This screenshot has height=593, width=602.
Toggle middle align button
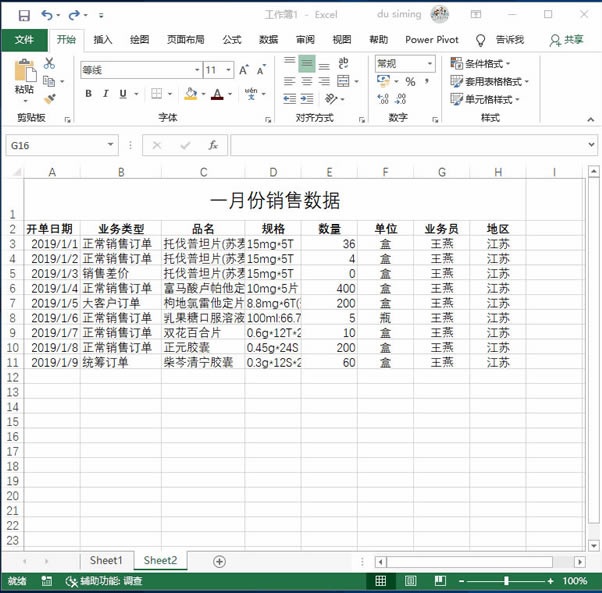(307, 63)
